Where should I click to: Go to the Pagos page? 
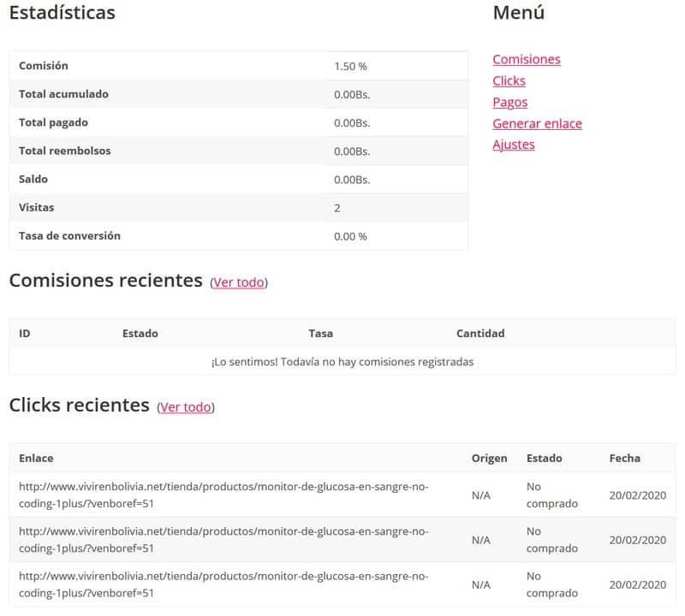click(x=509, y=102)
